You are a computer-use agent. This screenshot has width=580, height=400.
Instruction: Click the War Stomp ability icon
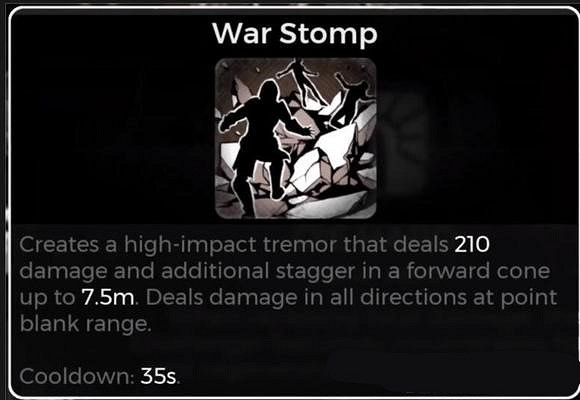296,138
